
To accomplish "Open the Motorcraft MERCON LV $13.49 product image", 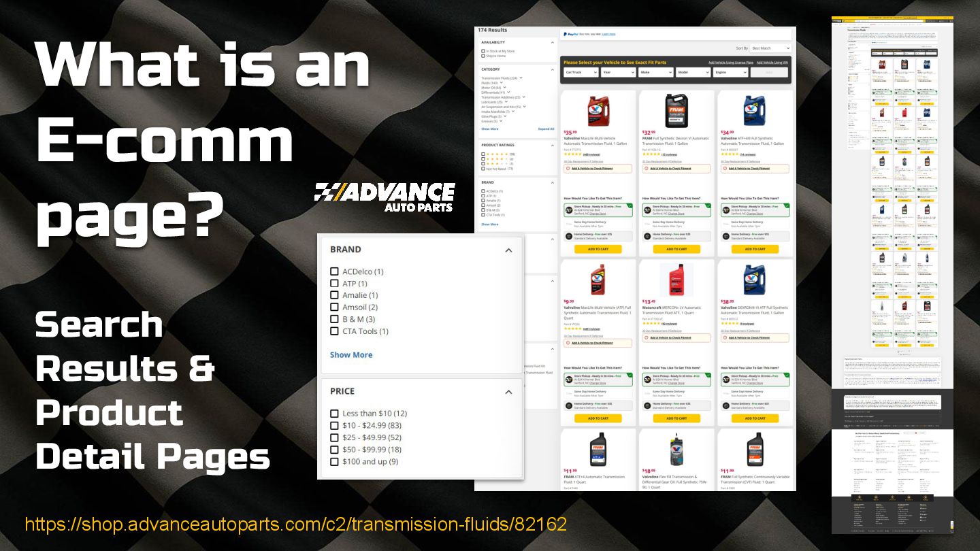I will click(676, 280).
